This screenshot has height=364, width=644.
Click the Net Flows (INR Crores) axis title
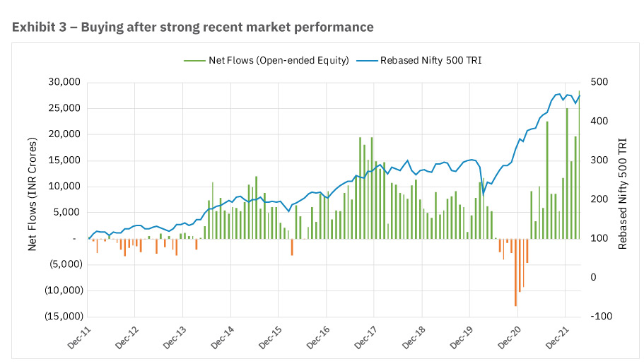(x=32, y=194)
